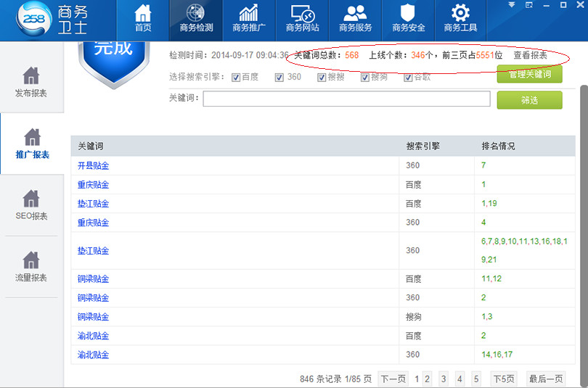
Task: Click the 下一页 next page button
Action: tap(393, 379)
